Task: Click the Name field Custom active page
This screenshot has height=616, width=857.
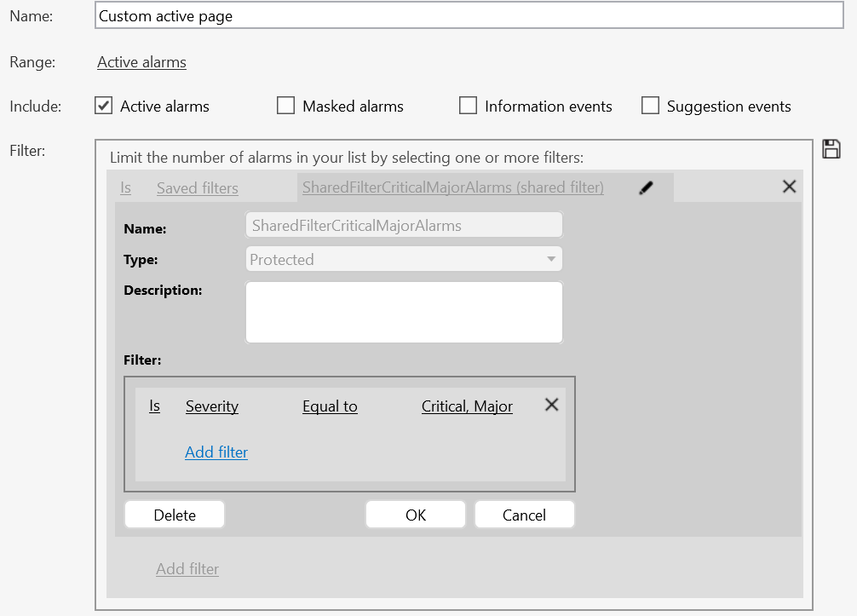Action: [x=469, y=15]
